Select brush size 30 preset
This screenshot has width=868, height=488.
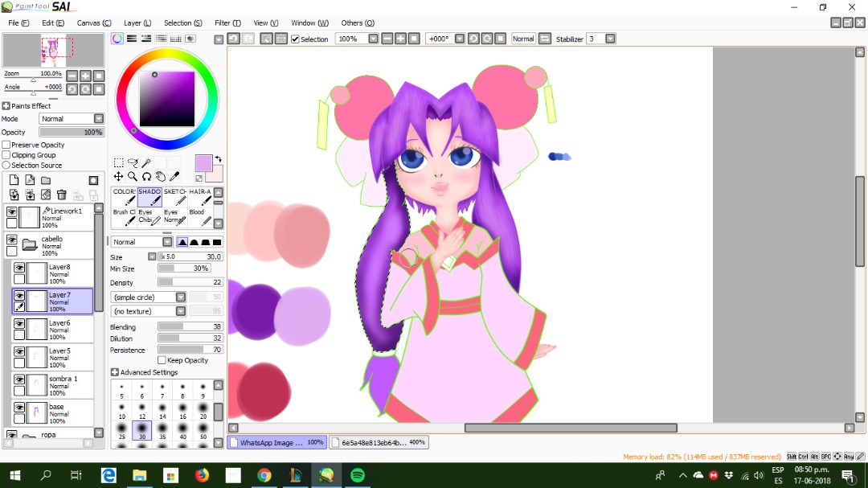coord(141,430)
